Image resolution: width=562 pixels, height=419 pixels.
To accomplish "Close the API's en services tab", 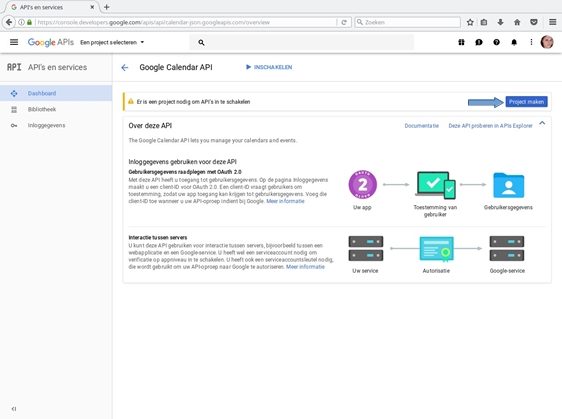I will click(x=92, y=7).
